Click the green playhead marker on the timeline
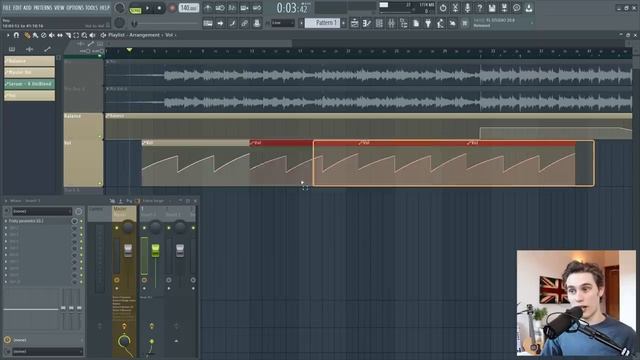The image size is (640, 360). (x=129, y=50)
